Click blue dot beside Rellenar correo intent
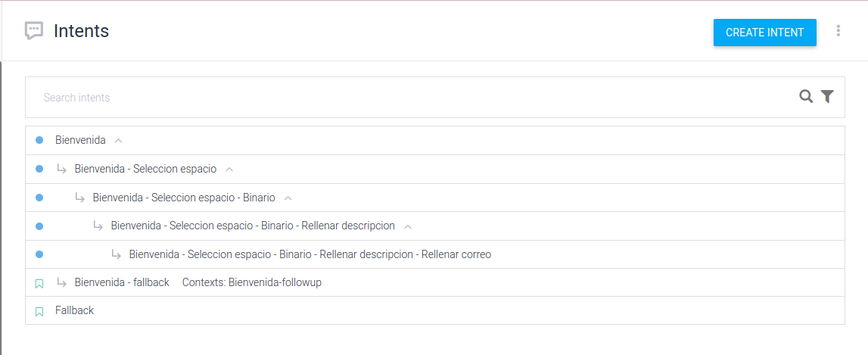This screenshot has width=868, height=355. [x=39, y=254]
